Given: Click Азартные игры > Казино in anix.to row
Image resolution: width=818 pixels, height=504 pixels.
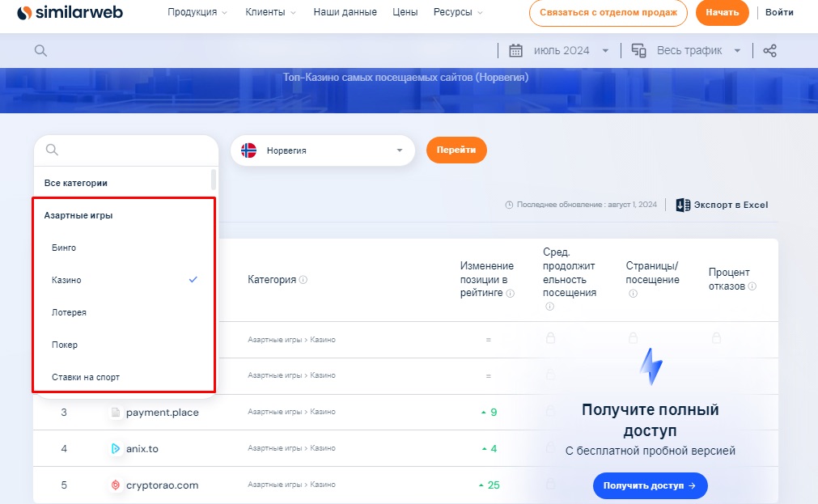Looking at the screenshot, I should pos(291,448).
